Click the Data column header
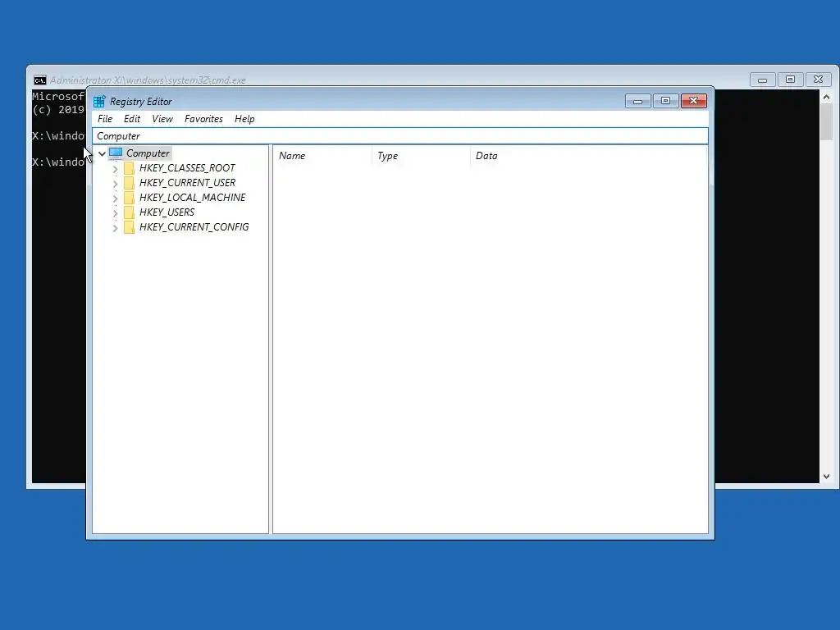The width and height of the screenshot is (840, 630). click(588, 156)
